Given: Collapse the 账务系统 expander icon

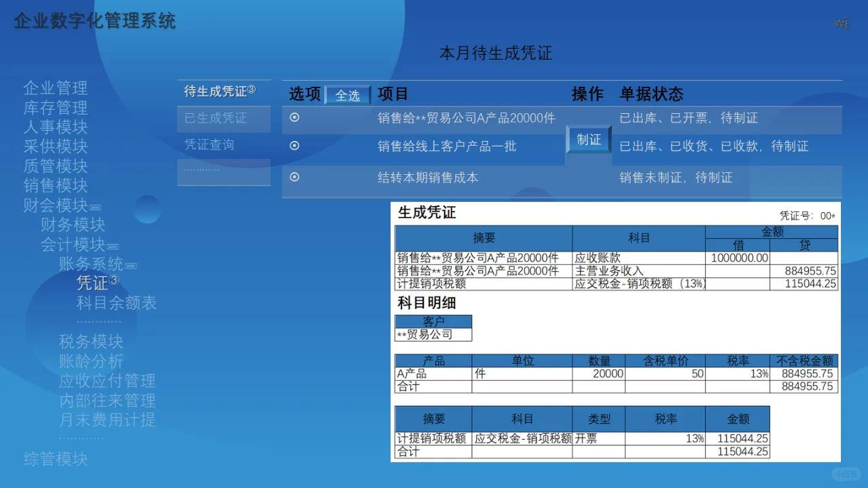Looking at the screenshot, I should (131, 266).
